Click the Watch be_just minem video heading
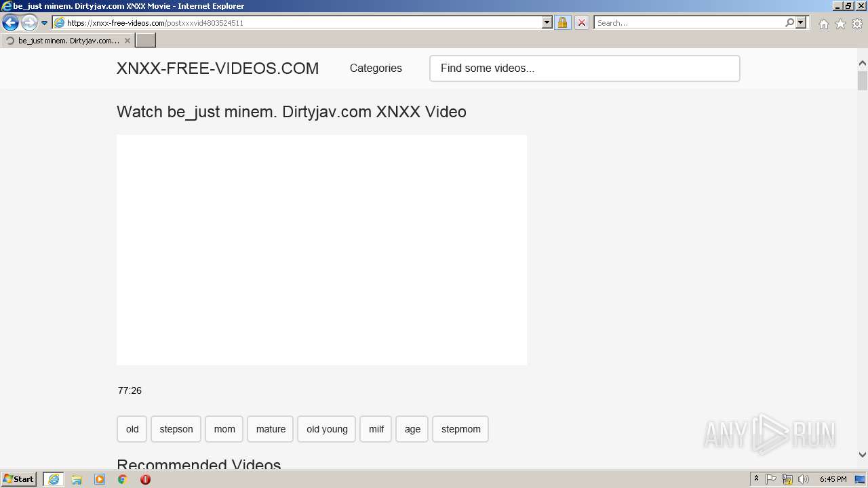 point(292,112)
